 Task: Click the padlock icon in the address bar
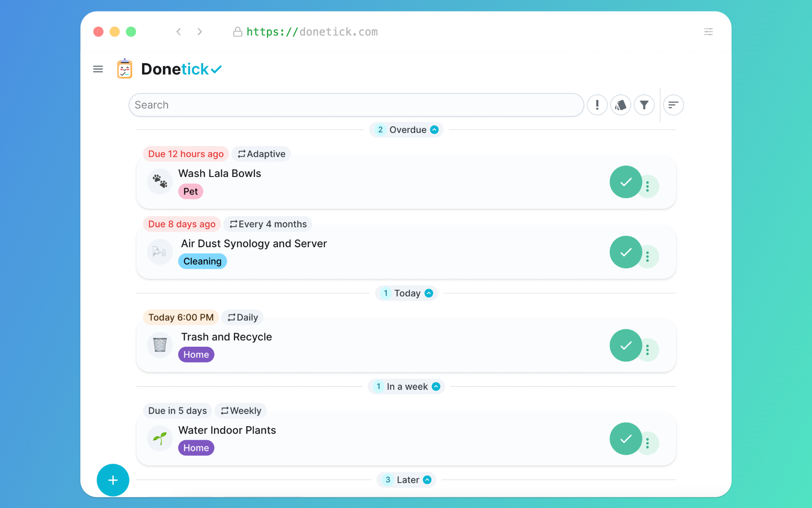pyautogui.click(x=238, y=32)
